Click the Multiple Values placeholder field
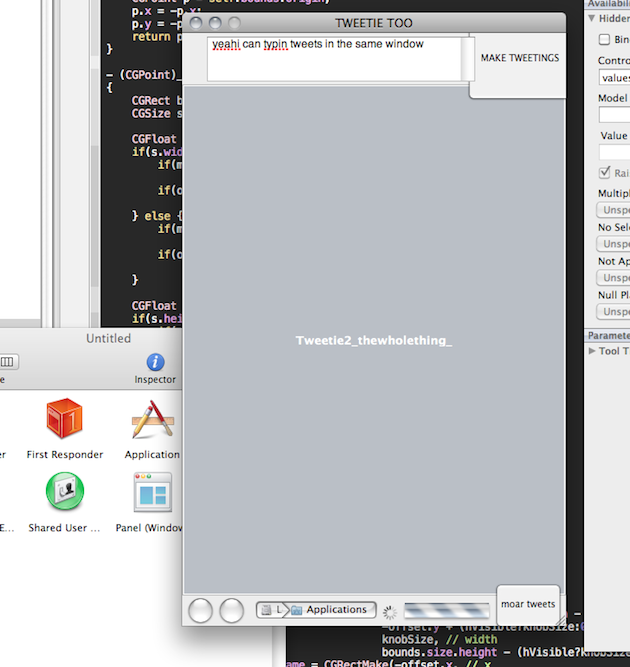Image resolution: width=630 pixels, height=667 pixels. [x=613, y=210]
